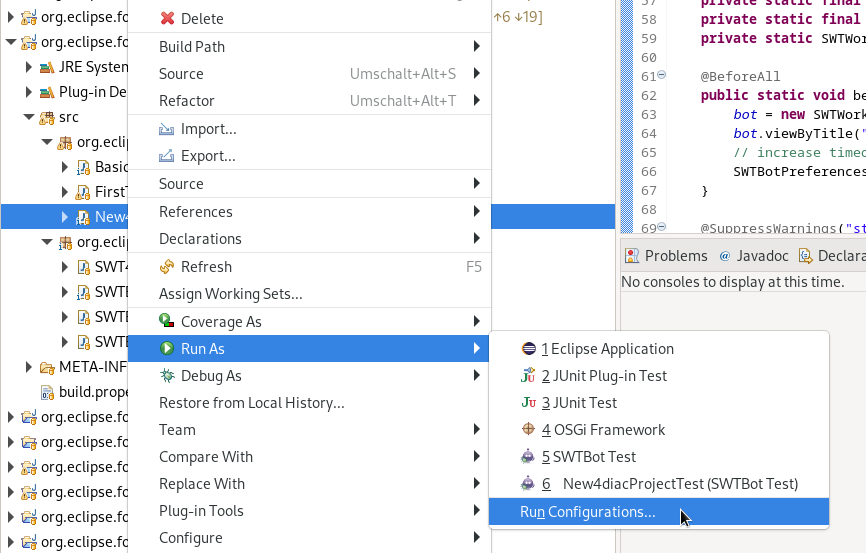Click the build.properties file icon
The height and width of the screenshot is (553, 866).
click(47, 393)
